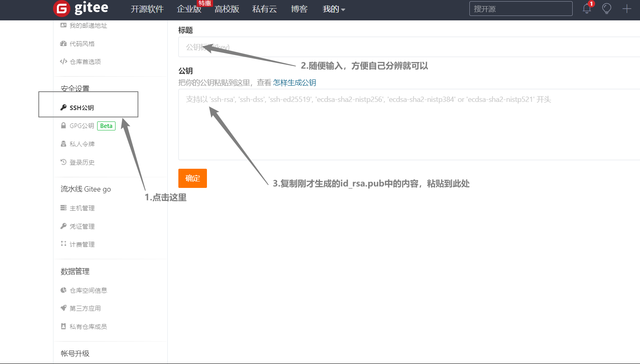Open 博客 in the top navigation

click(x=299, y=9)
